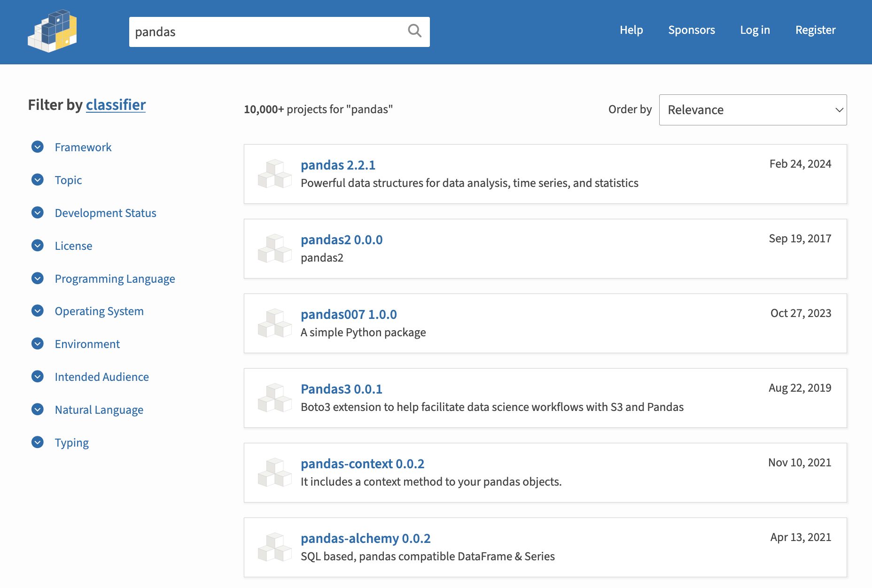Click the License filter label
872x588 pixels.
coord(73,246)
